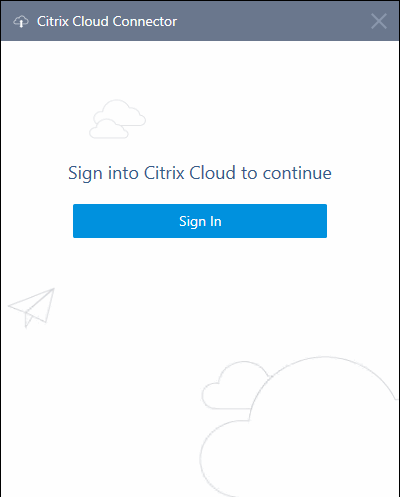
Task: Click the word 'Citrix' in the heading
Action: tap(164, 173)
